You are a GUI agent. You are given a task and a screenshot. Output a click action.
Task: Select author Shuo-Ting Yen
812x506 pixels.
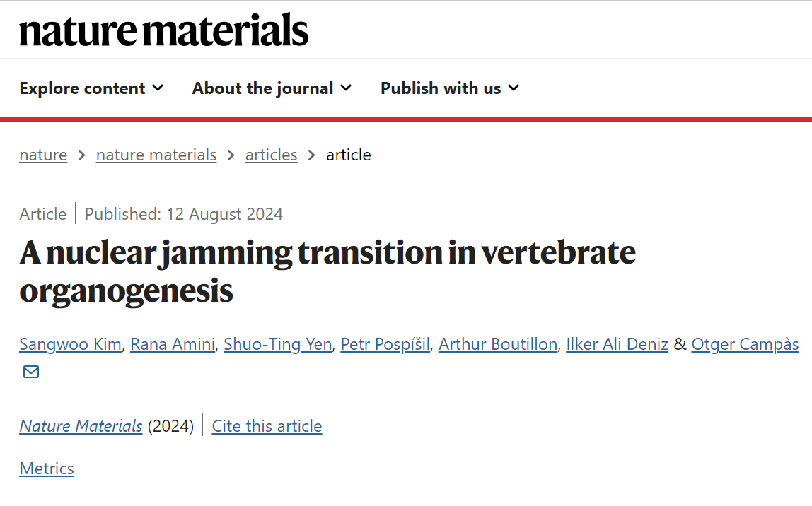[277, 344]
